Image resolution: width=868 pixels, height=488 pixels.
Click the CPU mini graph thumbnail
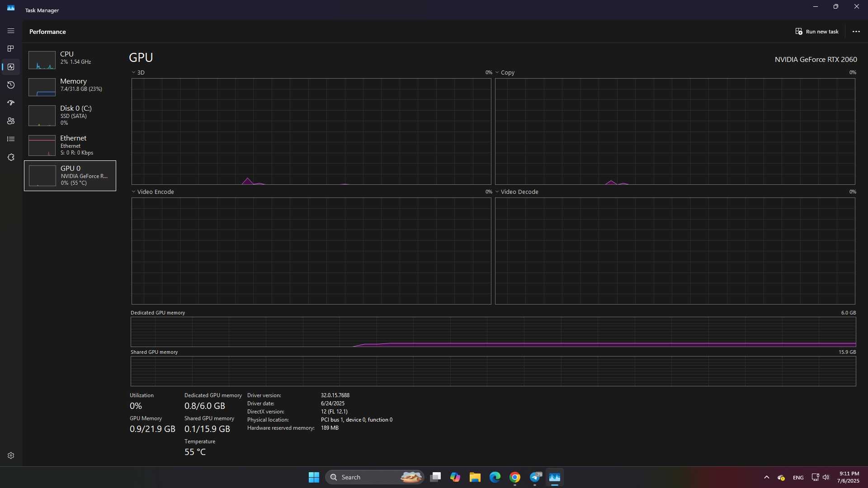[42, 60]
